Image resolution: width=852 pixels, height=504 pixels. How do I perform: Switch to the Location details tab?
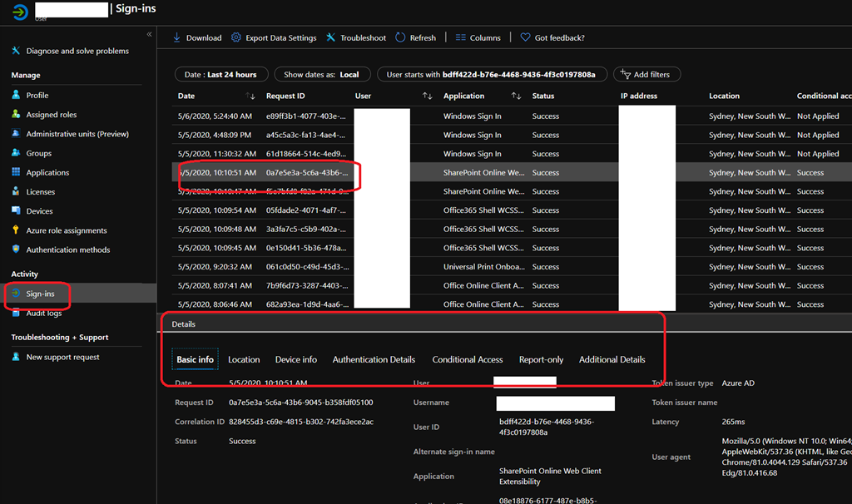tap(244, 359)
